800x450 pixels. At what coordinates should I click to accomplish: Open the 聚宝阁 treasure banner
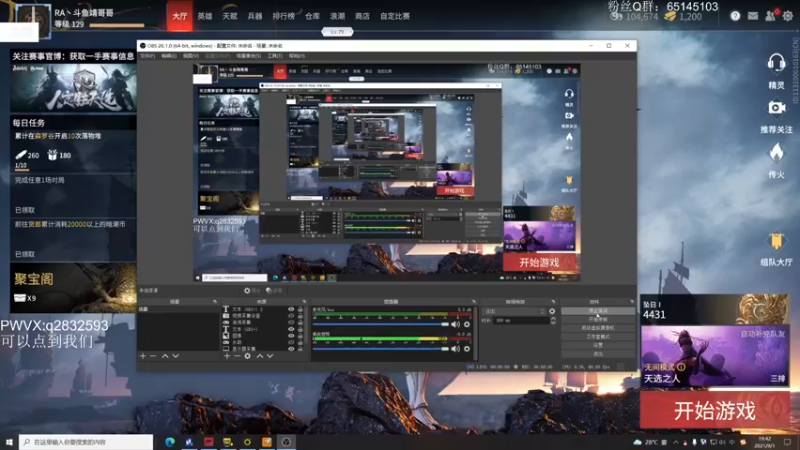73,288
